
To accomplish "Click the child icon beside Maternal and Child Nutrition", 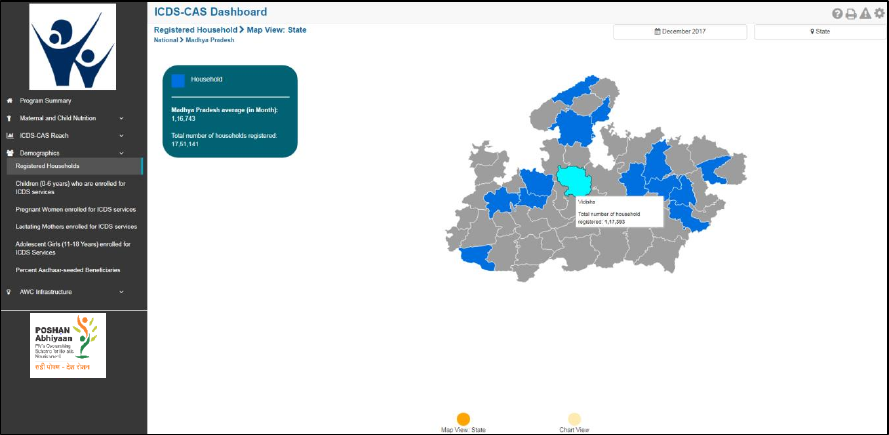I will click(x=9, y=119).
